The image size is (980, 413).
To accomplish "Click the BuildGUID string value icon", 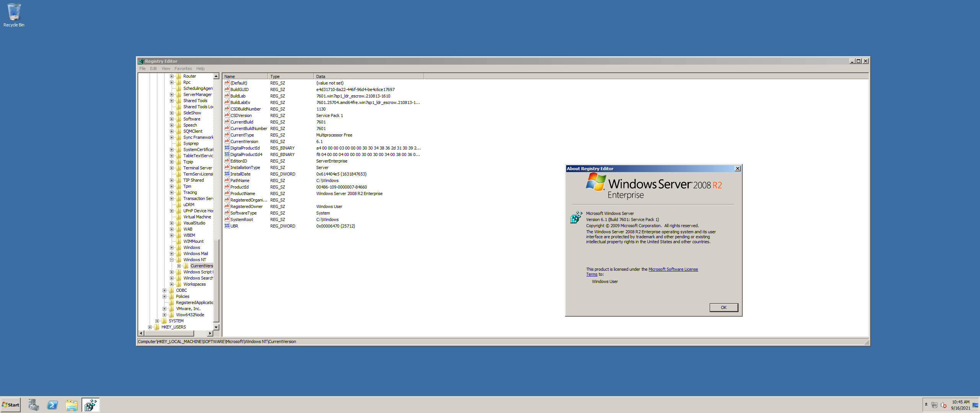I will click(227, 89).
